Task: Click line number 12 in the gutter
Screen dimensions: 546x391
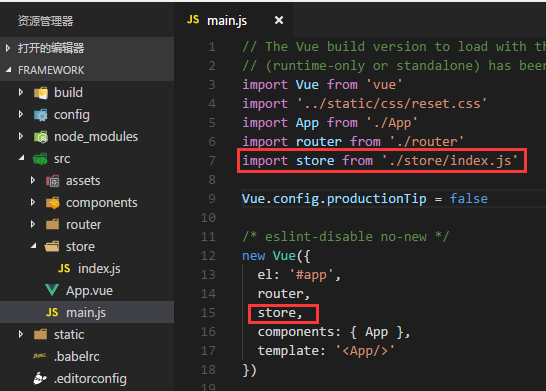Action: [x=208, y=256]
